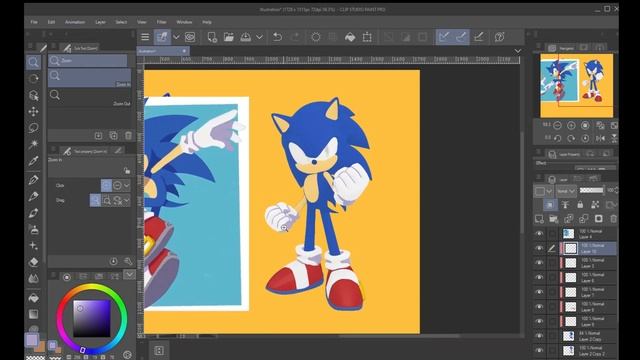Viewport: 640px width, 360px height.
Task: Adjust the layer opacity slider
Action: coord(591,190)
